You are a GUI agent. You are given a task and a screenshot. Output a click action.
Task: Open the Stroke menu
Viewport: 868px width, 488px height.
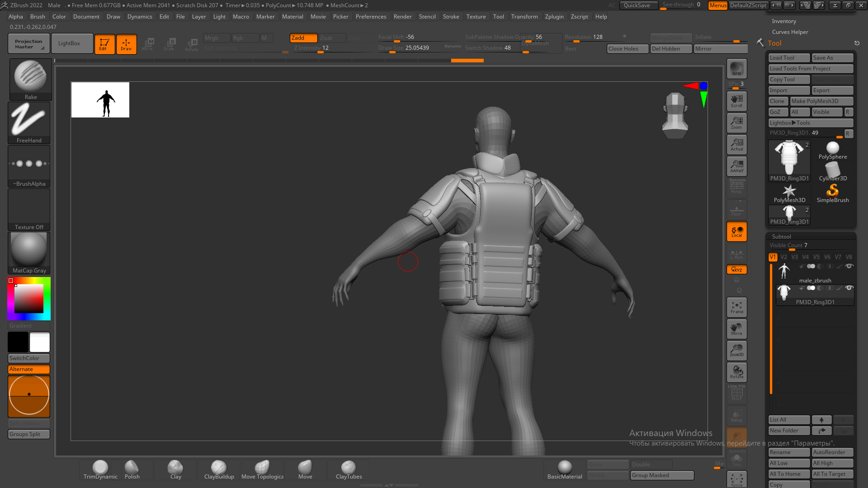tap(450, 17)
